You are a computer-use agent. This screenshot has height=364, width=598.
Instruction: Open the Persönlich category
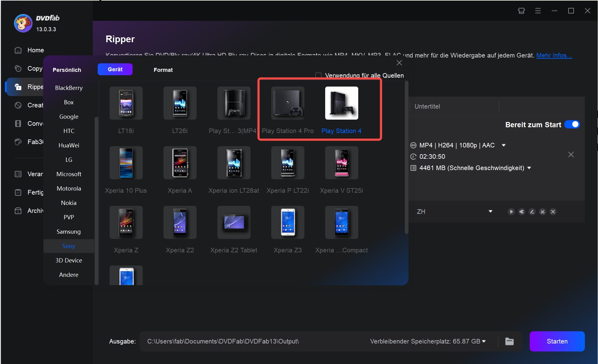(x=67, y=70)
